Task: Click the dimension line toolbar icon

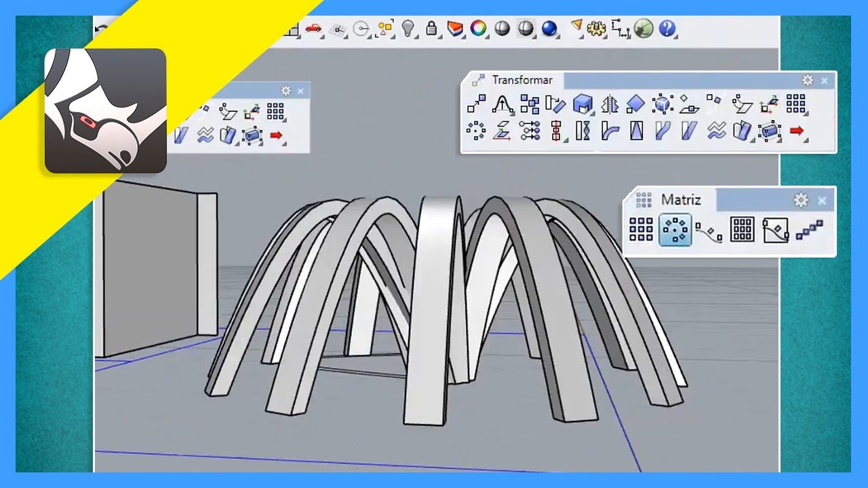Action: [620, 28]
